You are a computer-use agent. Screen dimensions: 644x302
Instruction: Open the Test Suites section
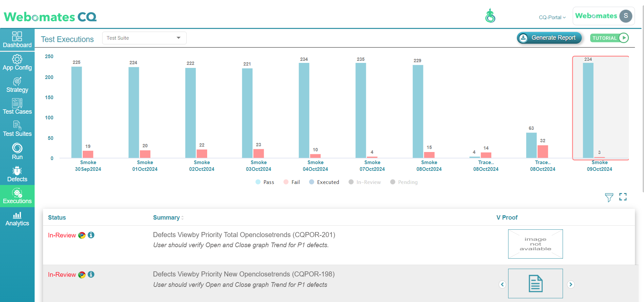[17, 129]
